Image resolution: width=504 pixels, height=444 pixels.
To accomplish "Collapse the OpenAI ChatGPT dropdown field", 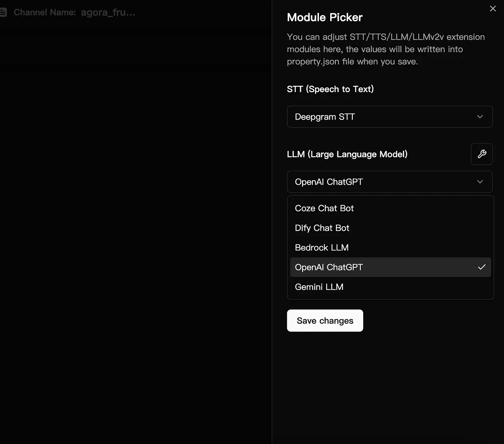I will (390, 182).
